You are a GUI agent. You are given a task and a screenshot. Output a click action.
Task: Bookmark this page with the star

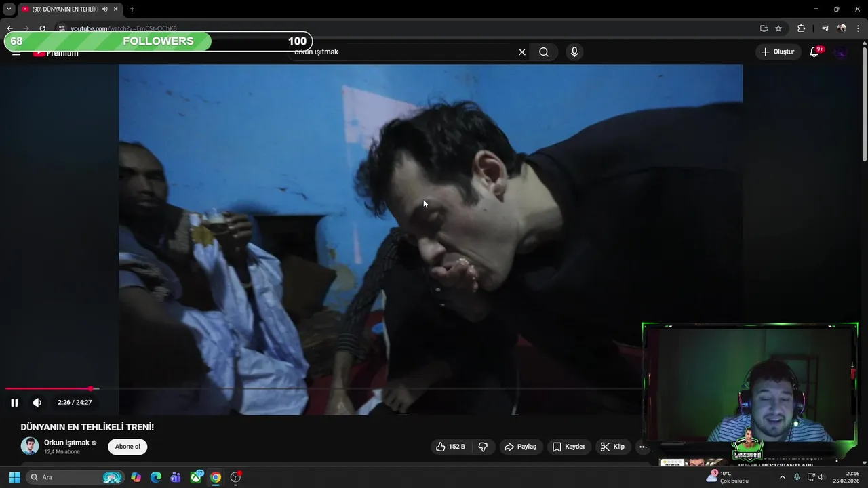778,28
